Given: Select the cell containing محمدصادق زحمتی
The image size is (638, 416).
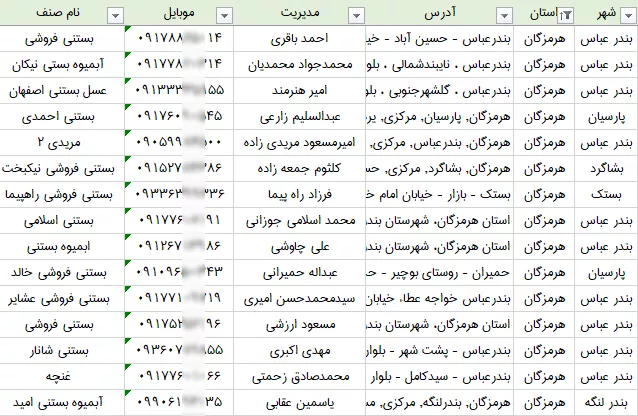Looking at the screenshot, I should [299, 377].
